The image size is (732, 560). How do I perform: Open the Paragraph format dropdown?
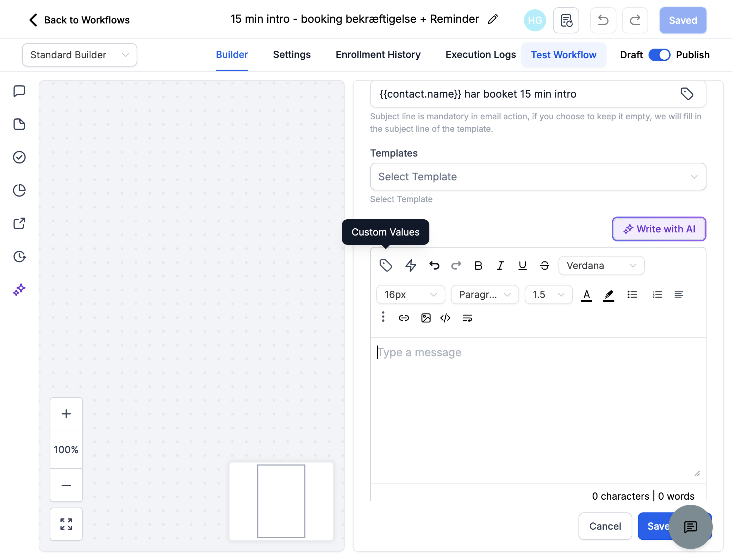485,294
